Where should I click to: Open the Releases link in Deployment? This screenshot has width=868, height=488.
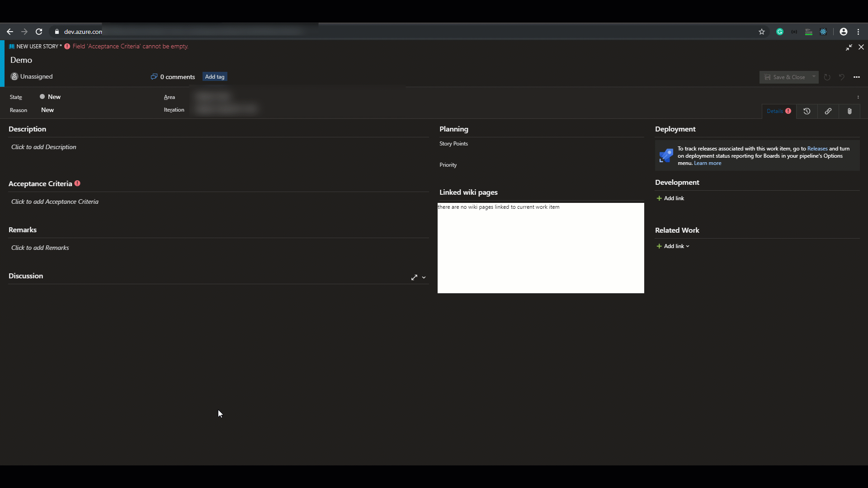(817, 149)
